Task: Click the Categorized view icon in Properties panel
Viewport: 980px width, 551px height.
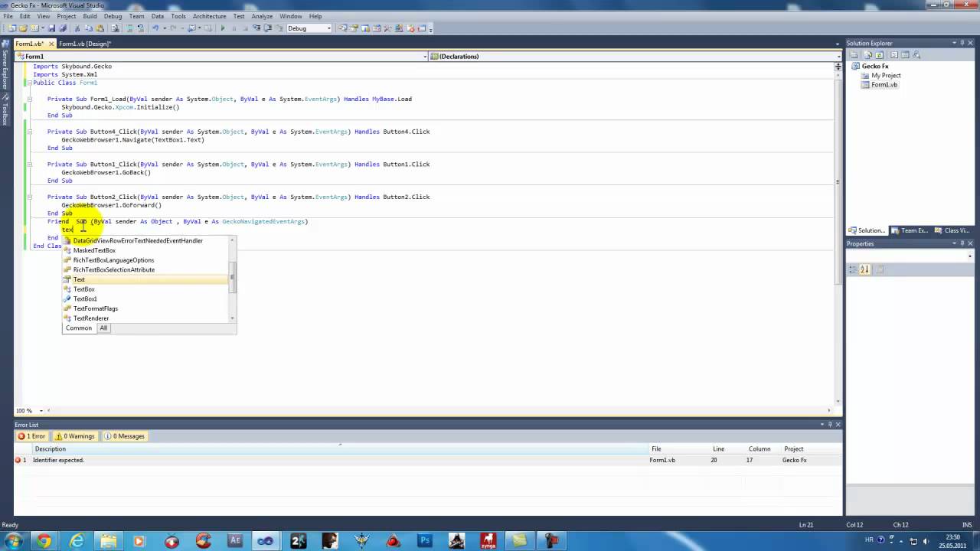Action: [x=854, y=269]
